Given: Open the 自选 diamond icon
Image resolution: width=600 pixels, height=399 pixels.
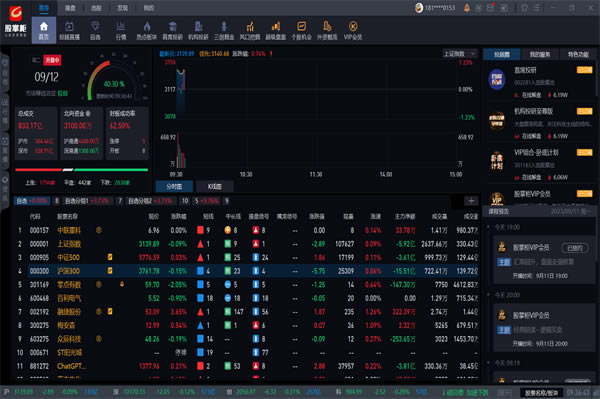Looking at the screenshot, I should (95, 30).
